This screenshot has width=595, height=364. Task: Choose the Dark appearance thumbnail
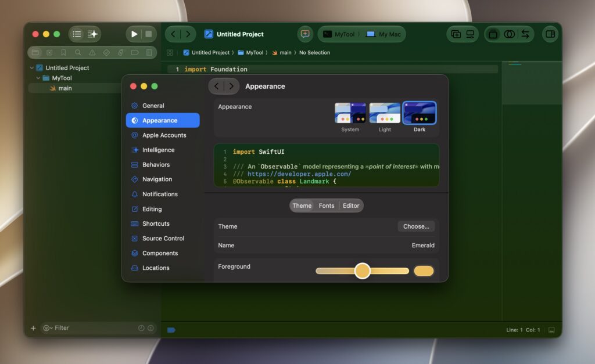420,113
